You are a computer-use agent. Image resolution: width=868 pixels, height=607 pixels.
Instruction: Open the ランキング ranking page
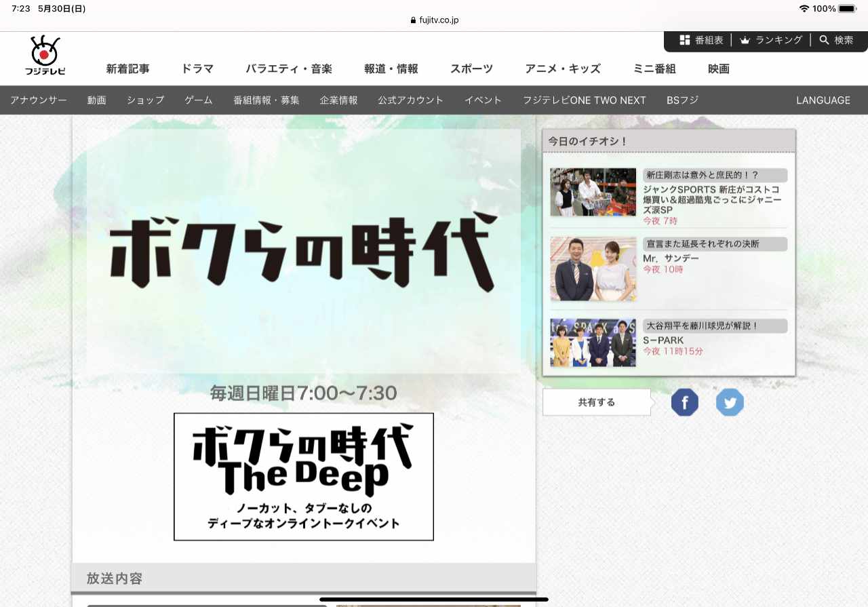tap(771, 40)
